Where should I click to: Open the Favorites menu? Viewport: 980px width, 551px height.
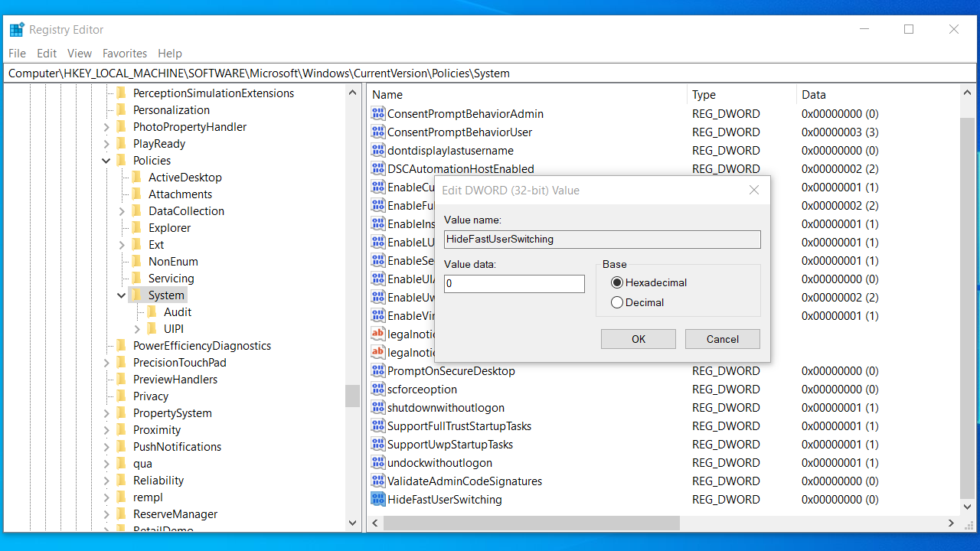[x=125, y=54]
